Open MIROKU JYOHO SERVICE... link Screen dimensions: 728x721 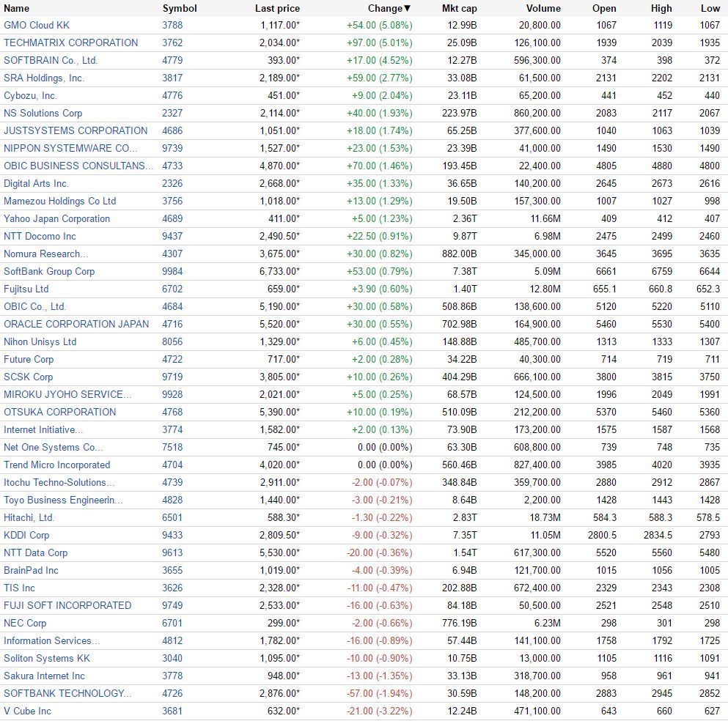[x=67, y=395]
